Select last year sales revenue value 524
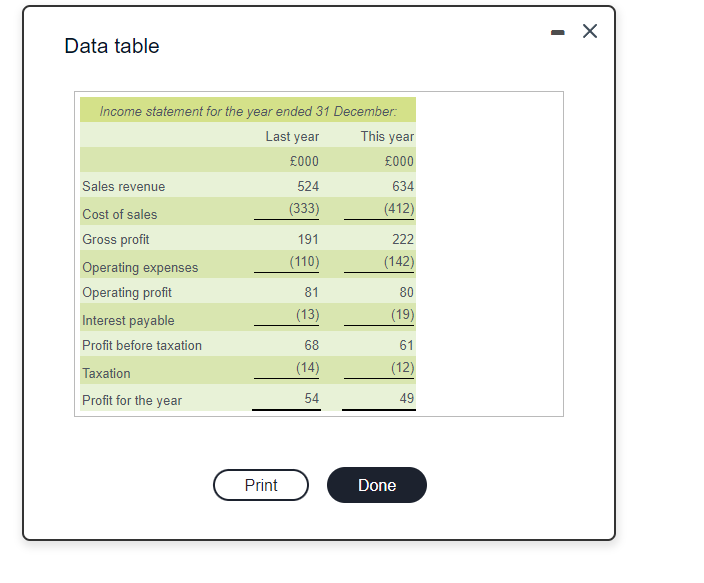This screenshot has height=583, width=704. tap(308, 186)
